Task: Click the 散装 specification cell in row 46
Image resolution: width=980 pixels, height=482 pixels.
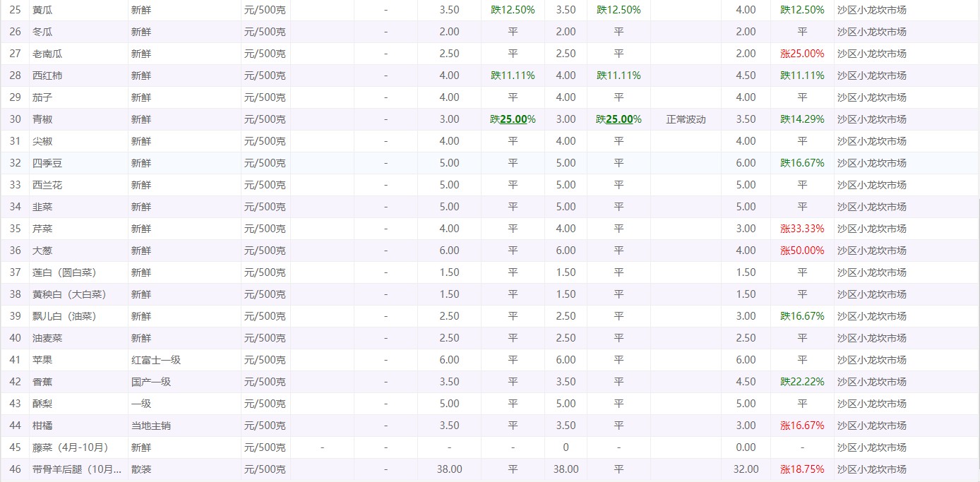Action: point(141,469)
